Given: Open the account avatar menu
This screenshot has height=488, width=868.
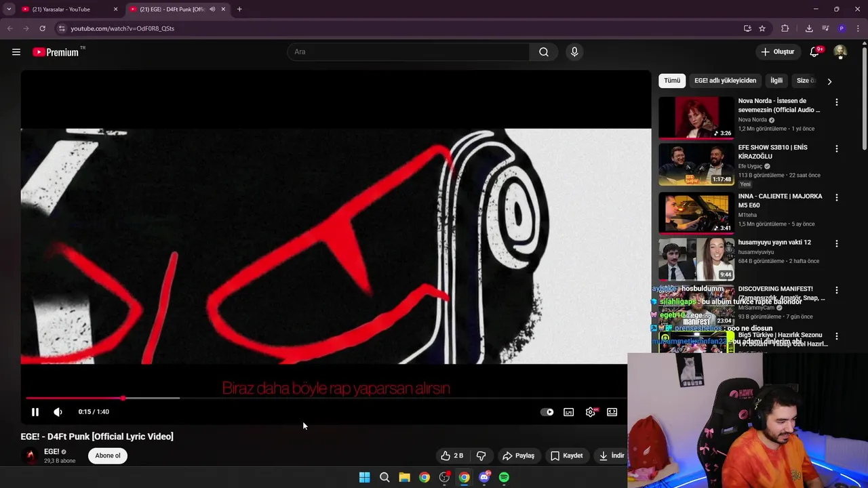Looking at the screenshot, I should pos(840,52).
